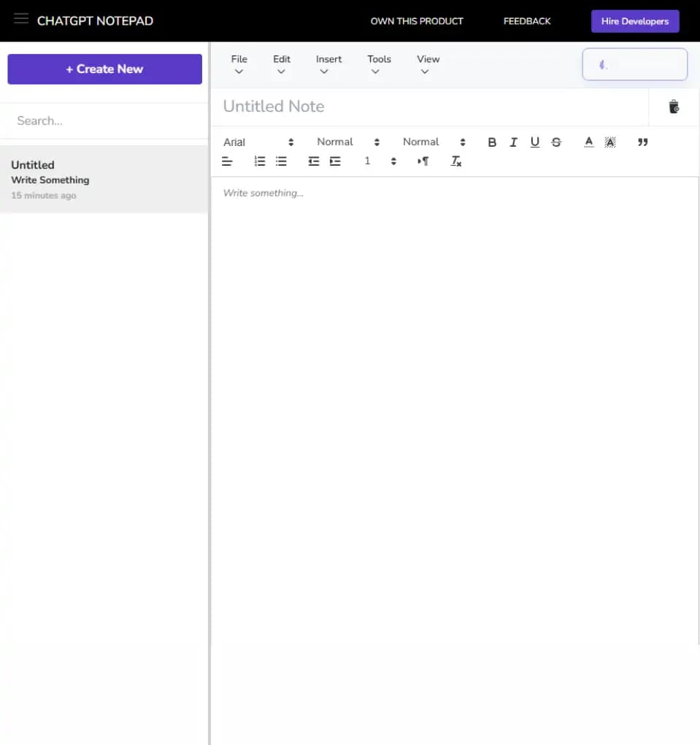Open the hamburger menu icon
Image resolution: width=700 pixels, height=745 pixels.
click(x=20, y=19)
